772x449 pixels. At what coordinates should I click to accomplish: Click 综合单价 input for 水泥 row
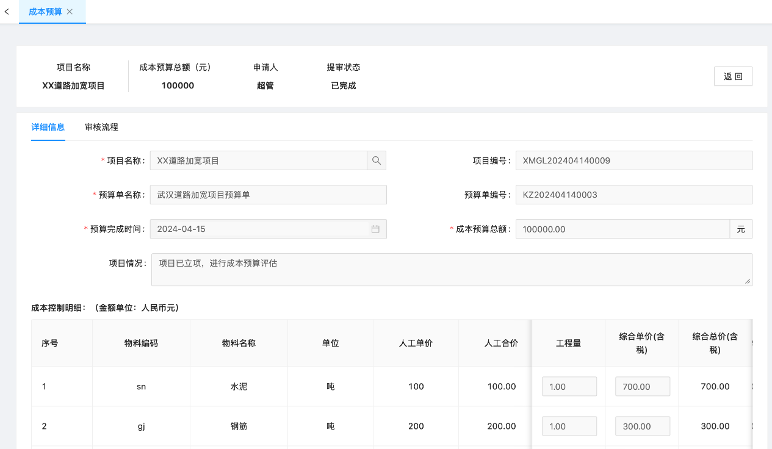click(x=641, y=386)
